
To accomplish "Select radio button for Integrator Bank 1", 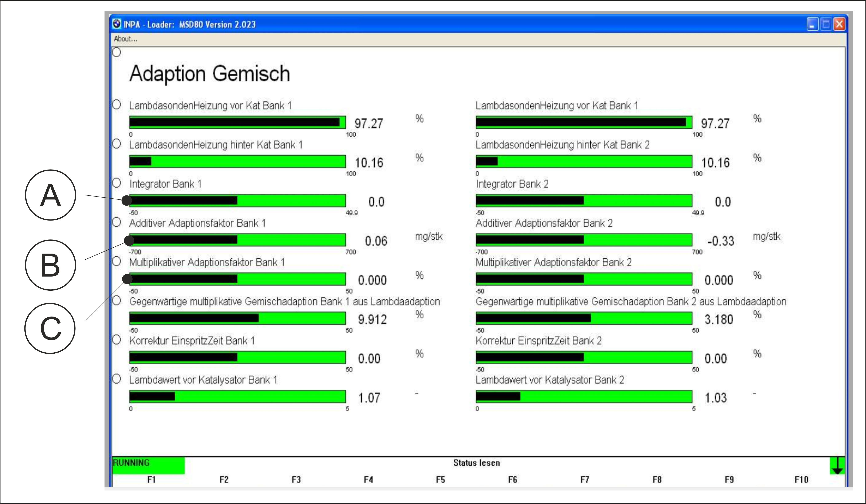I will 117,183.
